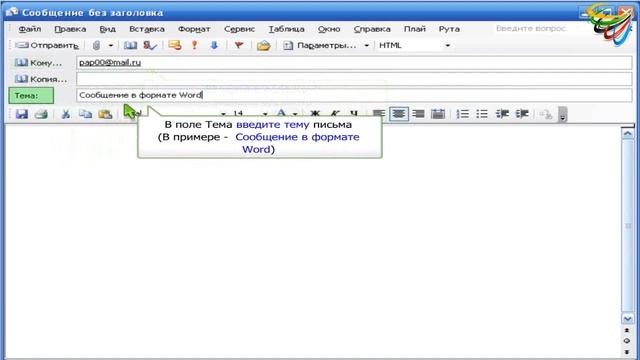Image resolution: width=640 pixels, height=360 pixels.
Task: Open the Формат menu
Action: [x=194, y=29]
